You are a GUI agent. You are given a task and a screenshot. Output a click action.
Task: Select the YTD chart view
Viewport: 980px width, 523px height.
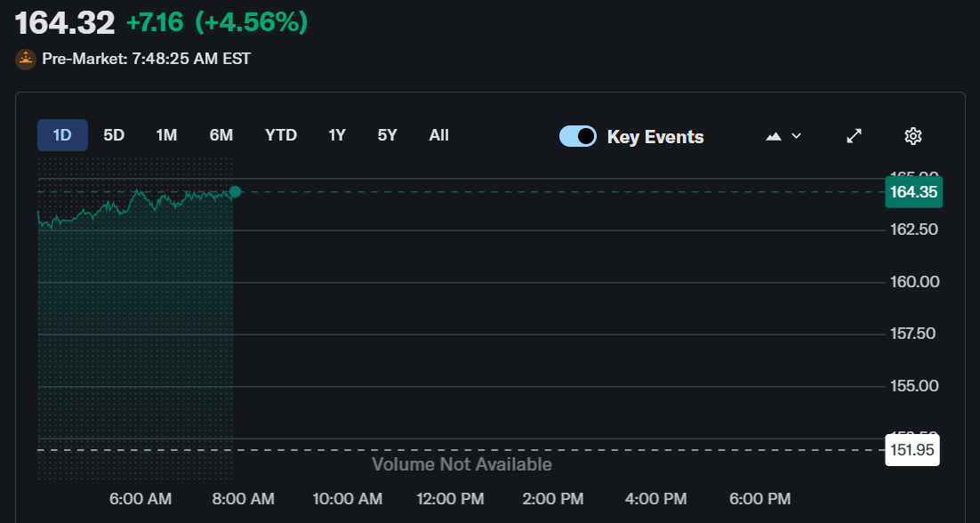coord(281,134)
